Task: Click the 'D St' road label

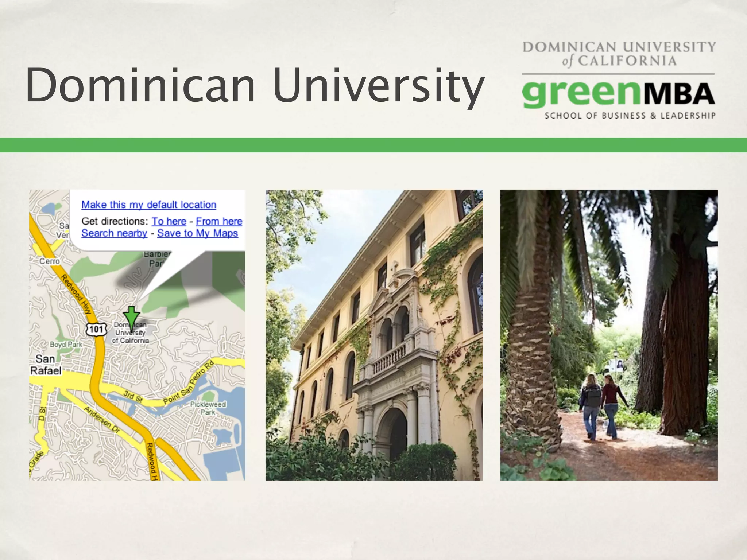Action: (x=42, y=413)
